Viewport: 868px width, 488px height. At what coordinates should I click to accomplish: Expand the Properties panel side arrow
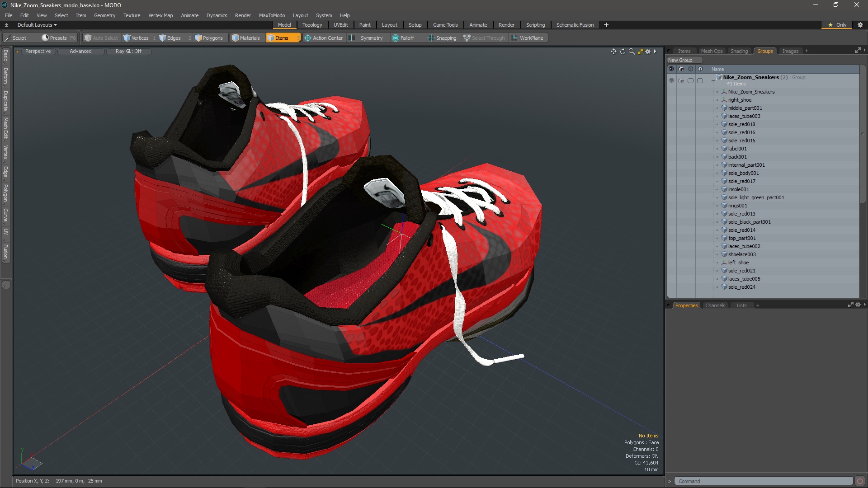tap(864, 305)
